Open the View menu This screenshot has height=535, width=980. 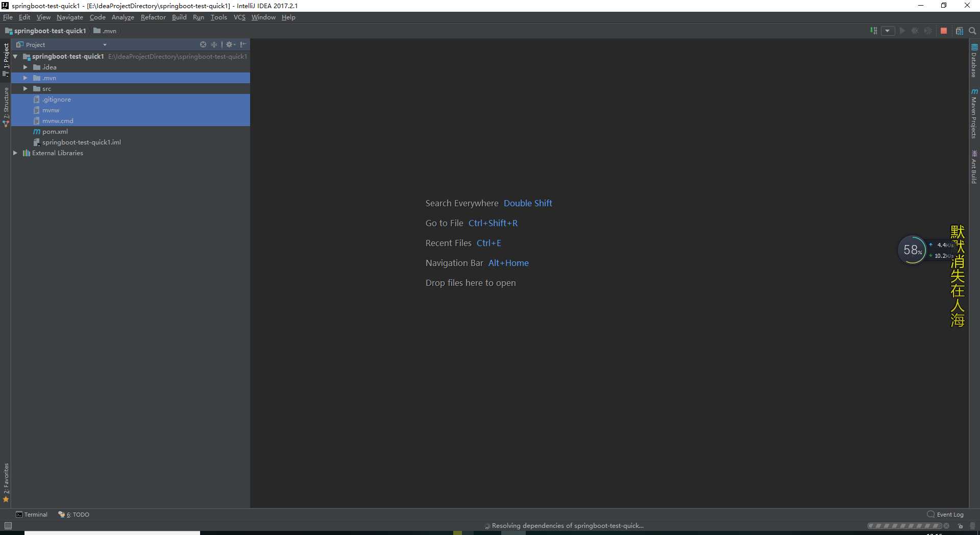[43, 17]
